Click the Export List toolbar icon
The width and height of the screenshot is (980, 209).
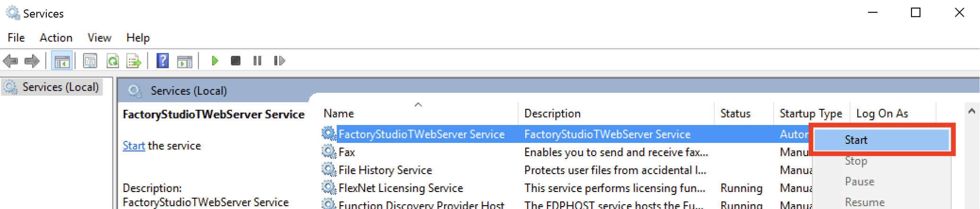[x=134, y=61]
